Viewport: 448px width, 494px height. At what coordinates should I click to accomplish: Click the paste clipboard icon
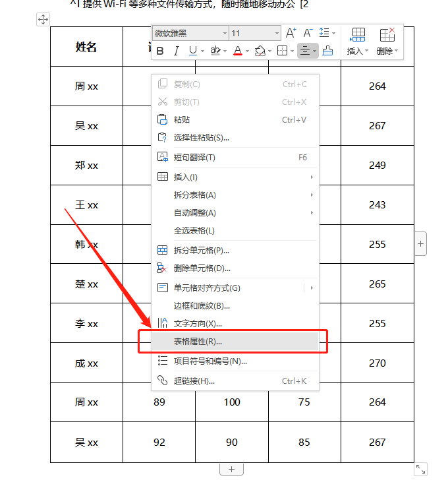(x=162, y=119)
